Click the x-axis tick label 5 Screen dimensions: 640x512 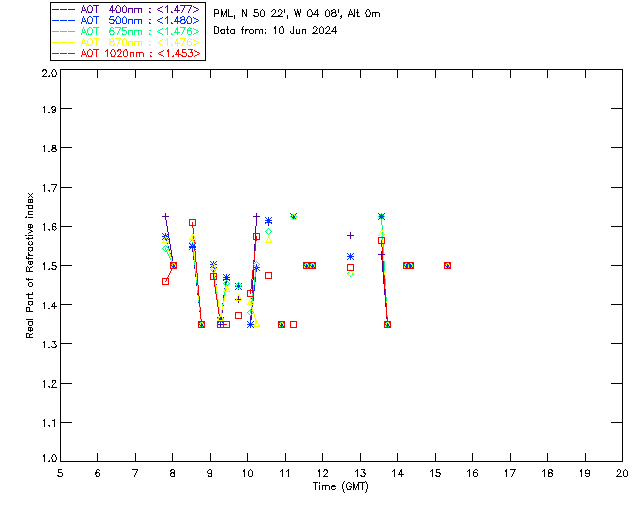point(60,473)
